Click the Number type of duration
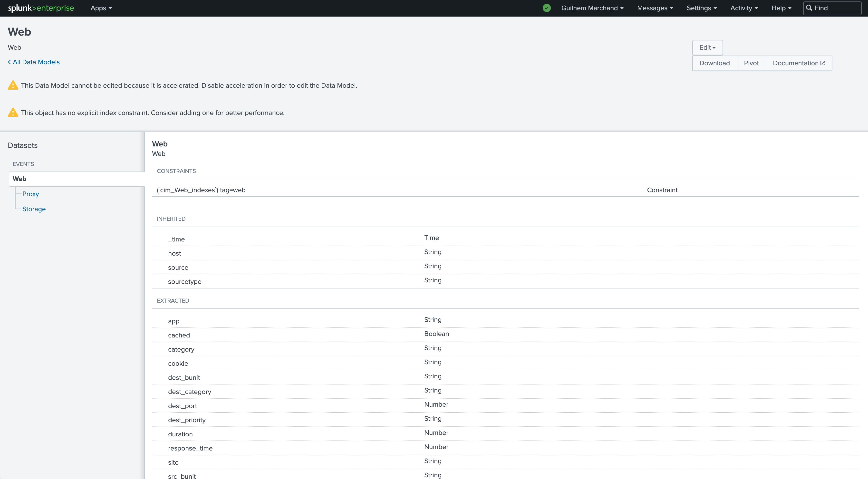868x479 pixels. coord(436,433)
